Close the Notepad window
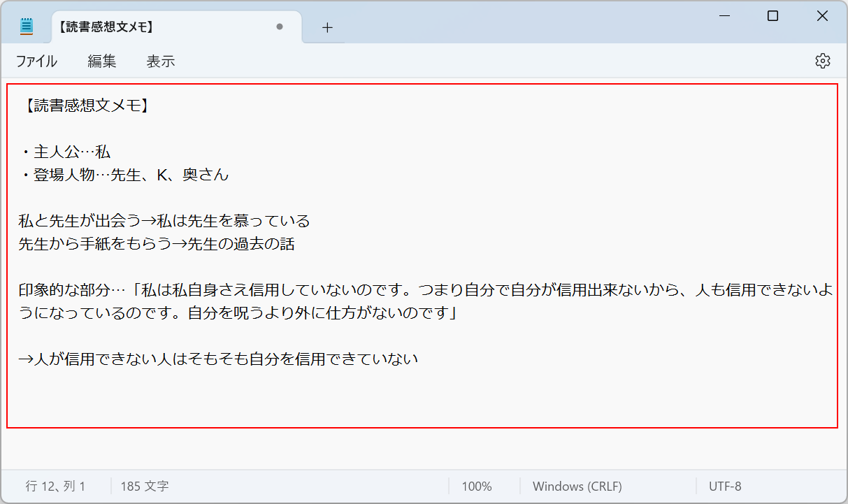Viewport: 848px width, 504px height. (823, 16)
